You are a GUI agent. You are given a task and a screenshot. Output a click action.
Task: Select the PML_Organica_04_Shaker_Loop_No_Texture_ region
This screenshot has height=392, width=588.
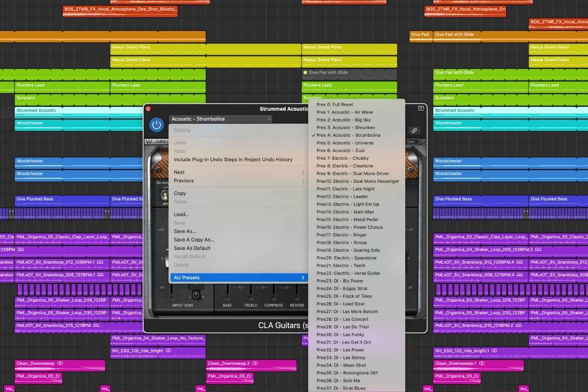tap(158, 340)
